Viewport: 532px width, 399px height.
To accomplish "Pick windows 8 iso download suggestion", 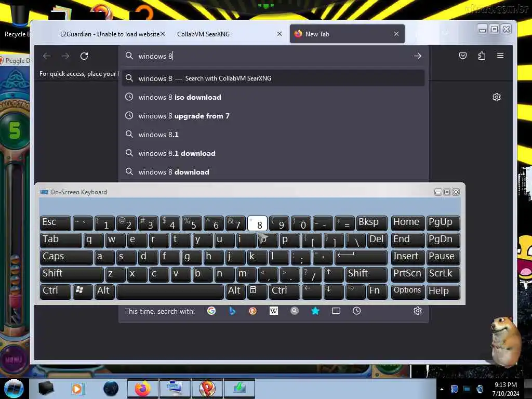I will (273, 97).
